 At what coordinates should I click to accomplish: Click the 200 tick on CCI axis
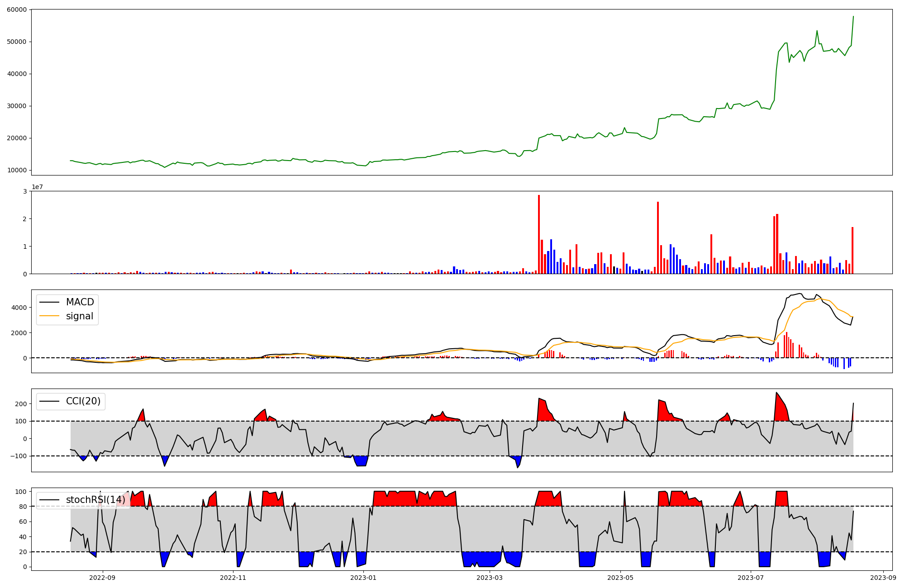[22, 404]
